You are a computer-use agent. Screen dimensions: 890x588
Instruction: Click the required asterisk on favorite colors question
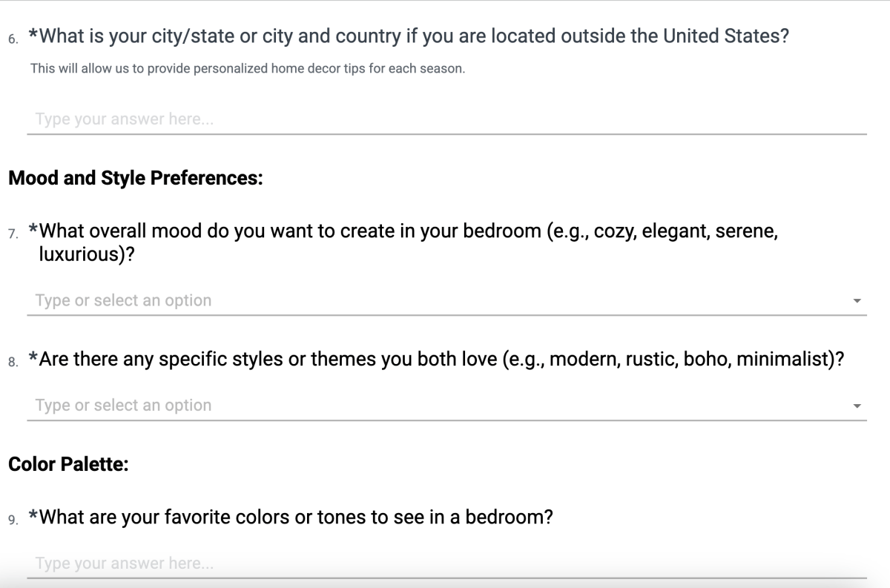point(33,515)
